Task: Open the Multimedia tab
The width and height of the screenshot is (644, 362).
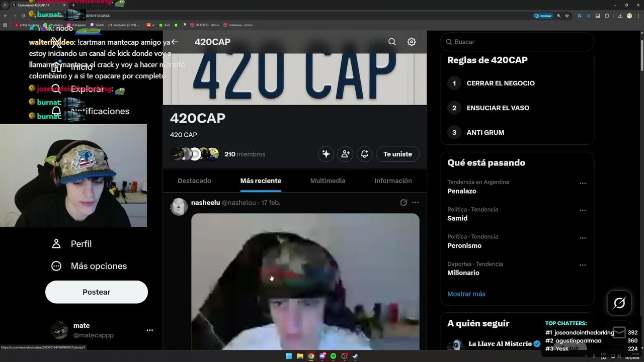Action: pos(328,181)
